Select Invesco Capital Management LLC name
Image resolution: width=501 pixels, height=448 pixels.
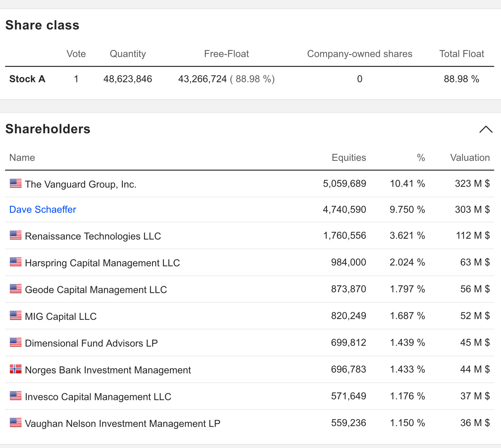98,397
